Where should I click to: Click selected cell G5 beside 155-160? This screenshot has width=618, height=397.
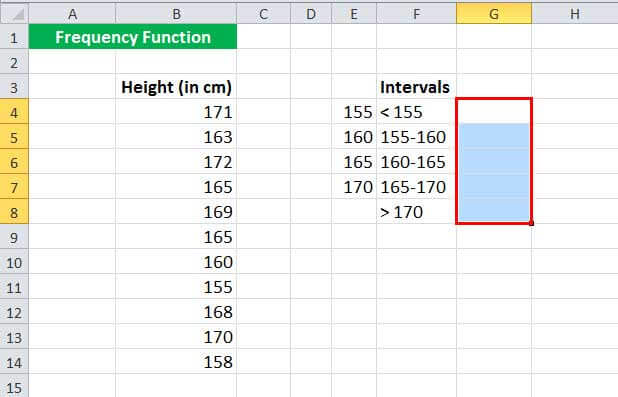click(494, 137)
